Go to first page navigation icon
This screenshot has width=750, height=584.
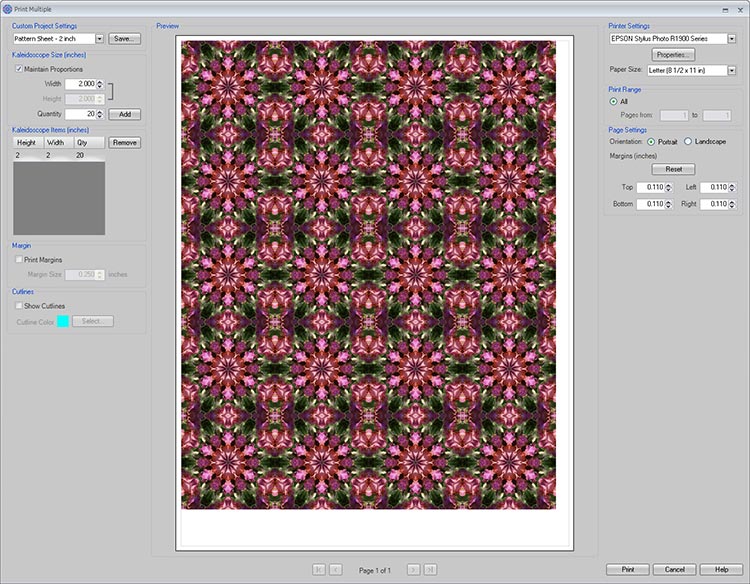click(x=319, y=569)
